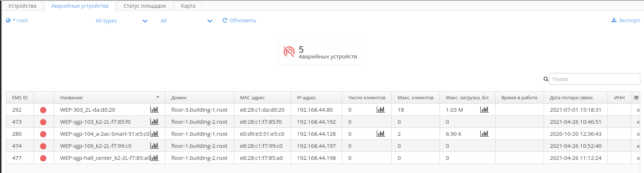Click the Экспорт export link
644x173 pixels.
coord(626,20)
